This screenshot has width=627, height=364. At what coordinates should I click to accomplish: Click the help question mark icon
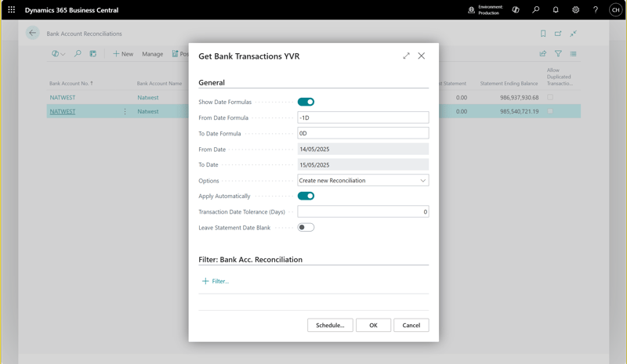click(x=596, y=10)
